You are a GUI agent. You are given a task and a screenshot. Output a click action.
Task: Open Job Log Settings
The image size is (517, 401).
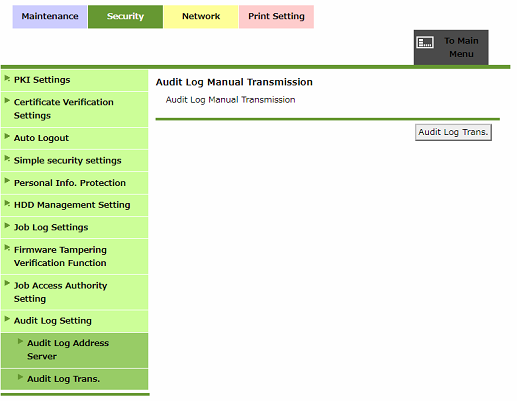(74, 227)
